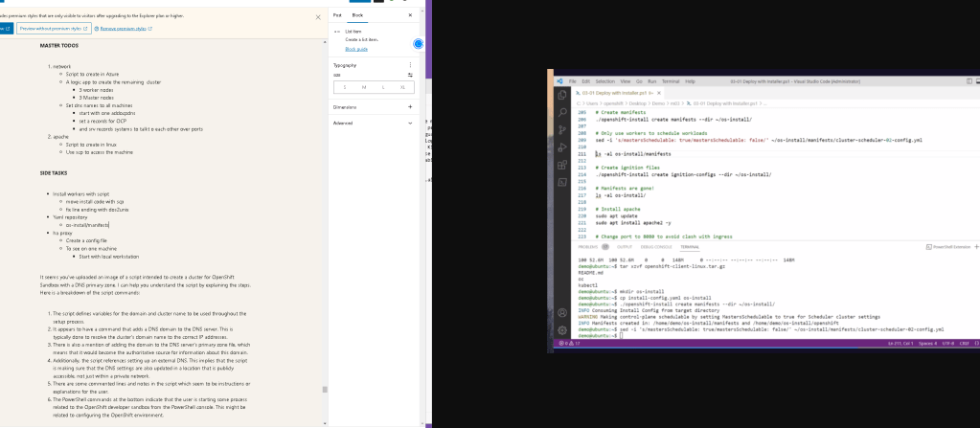Image resolution: width=980 pixels, height=428 pixels.
Task: Open Extensions icon in VS Code activity bar
Action: (x=562, y=165)
